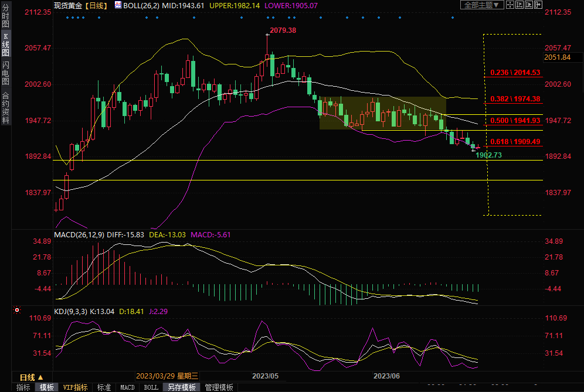
Task: Click the 管理模板 button
Action: tap(218, 387)
